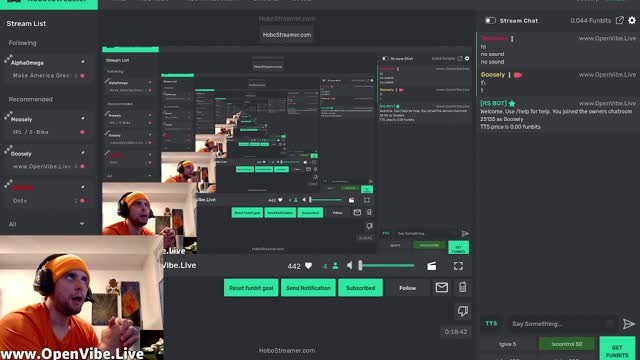Click the [RS BOT] username in chat
The image size is (640, 360).
(x=493, y=103)
